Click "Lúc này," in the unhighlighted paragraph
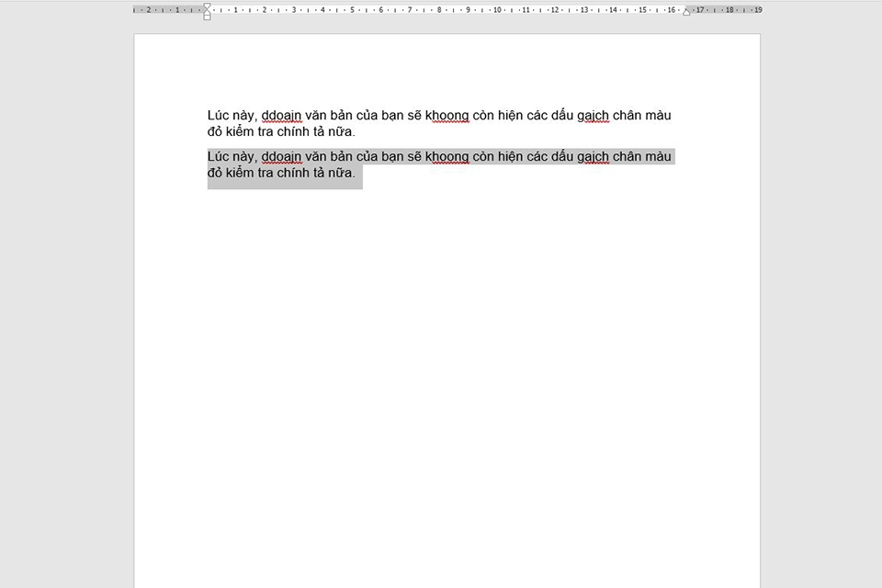 (x=232, y=116)
